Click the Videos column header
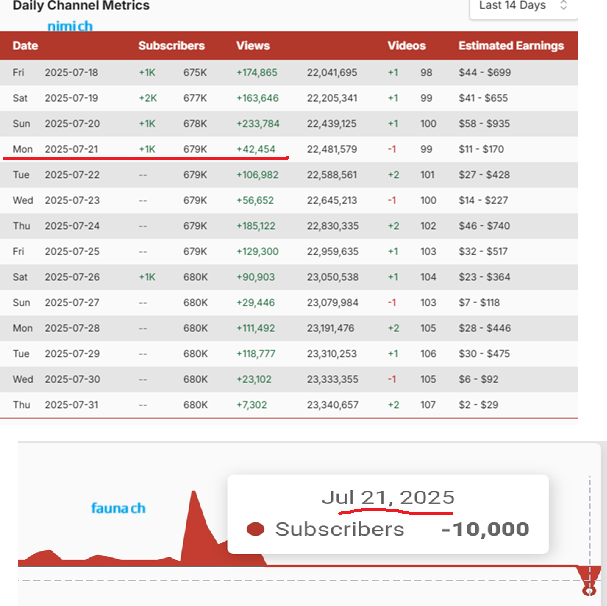This screenshot has width=607, height=606. [x=406, y=46]
